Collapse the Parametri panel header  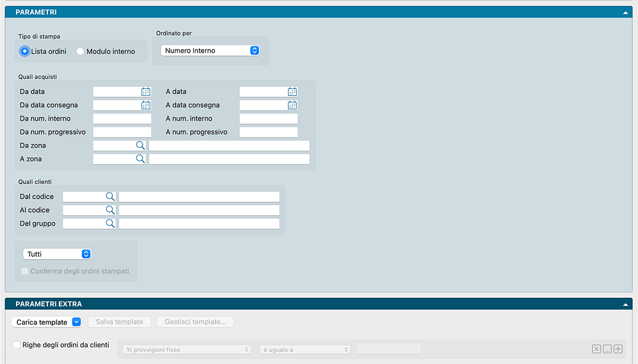(x=625, y=12)
